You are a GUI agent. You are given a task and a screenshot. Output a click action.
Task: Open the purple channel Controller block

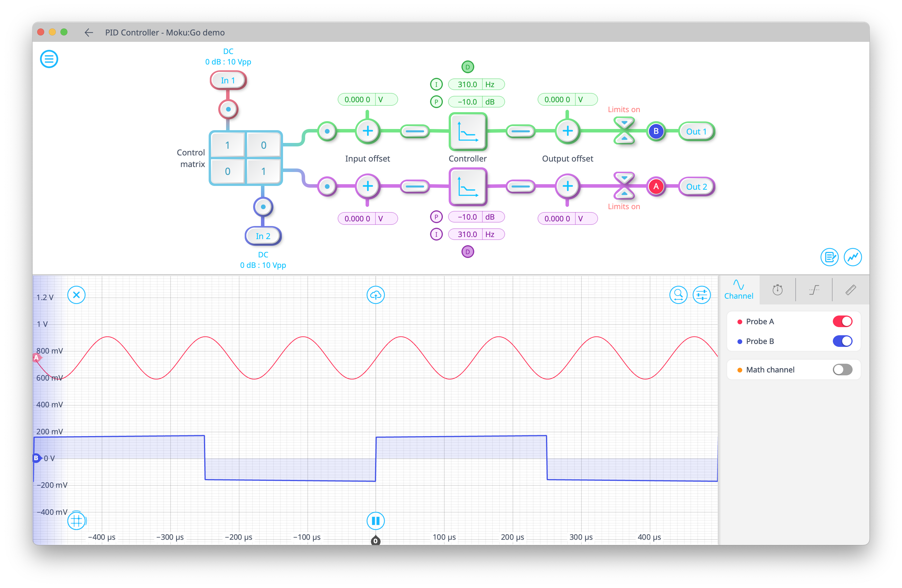(468, 187)
